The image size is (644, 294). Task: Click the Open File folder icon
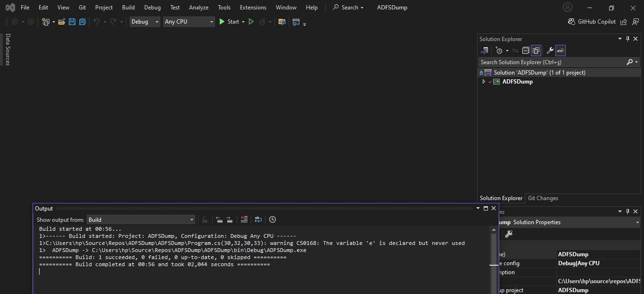[62, 22]
